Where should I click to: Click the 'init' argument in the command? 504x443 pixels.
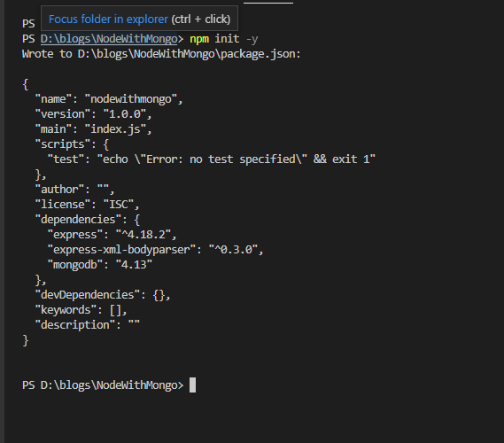click(227, 39)
